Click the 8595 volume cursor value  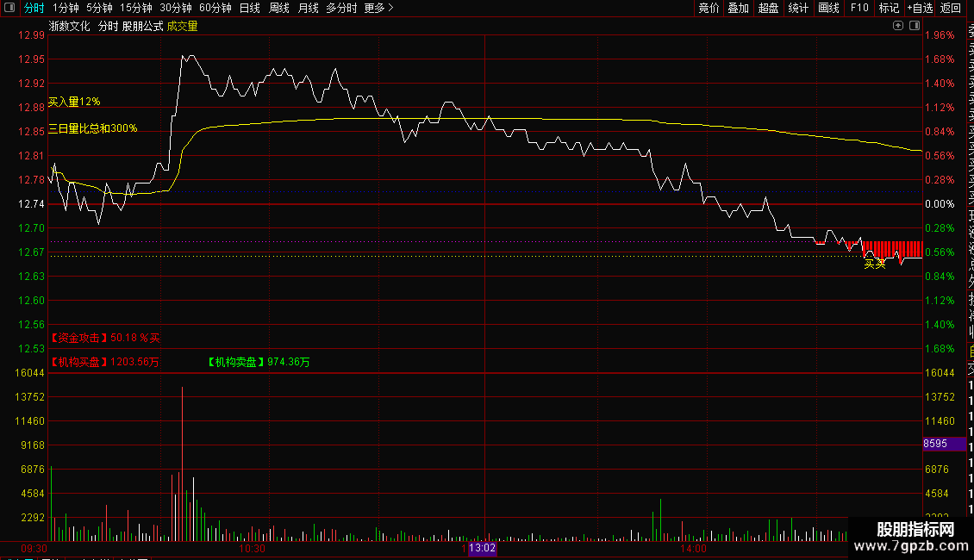click(944, 444)
